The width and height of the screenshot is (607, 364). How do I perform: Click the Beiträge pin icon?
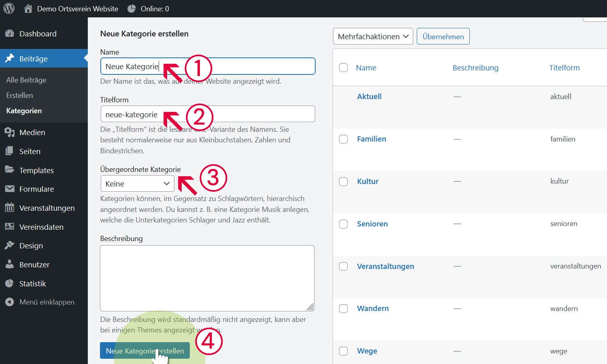[x=10, y=59]
